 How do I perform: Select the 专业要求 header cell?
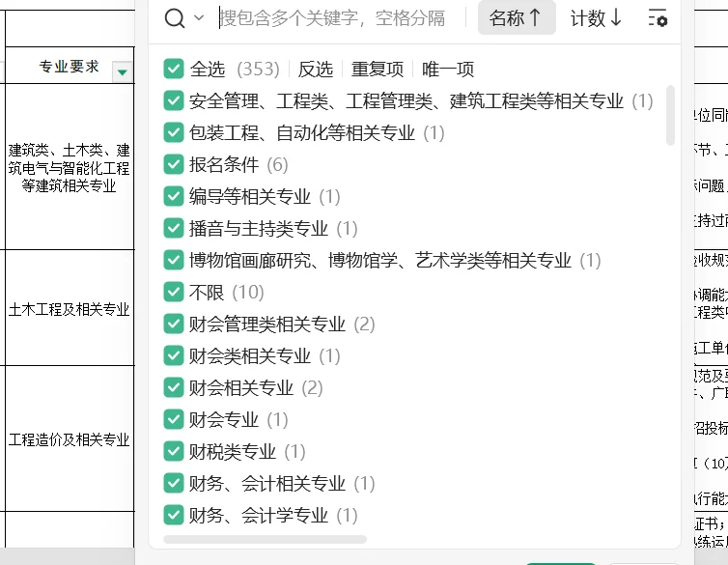coord(70,66)
